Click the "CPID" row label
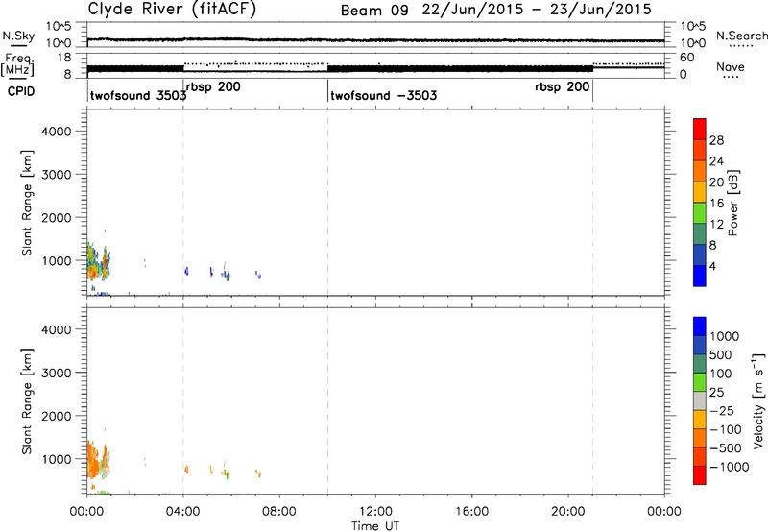This screenshot has width=768, height=532. pyautogui.click(x=21, y=91)
